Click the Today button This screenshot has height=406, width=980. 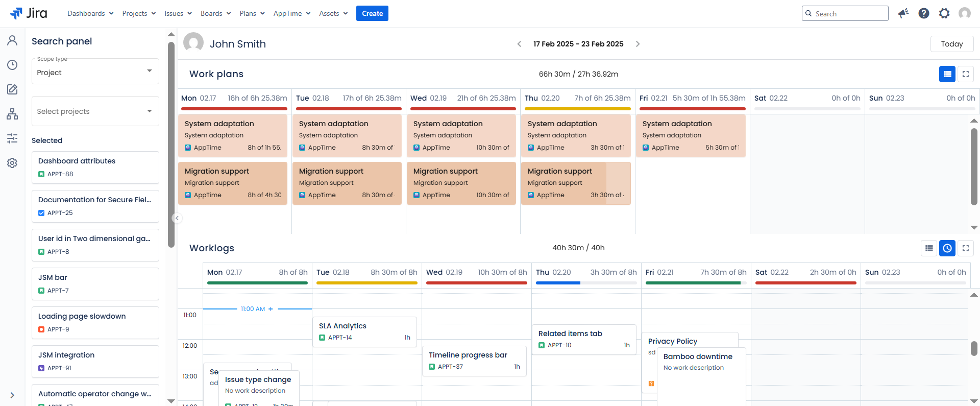tap(952, 44)
